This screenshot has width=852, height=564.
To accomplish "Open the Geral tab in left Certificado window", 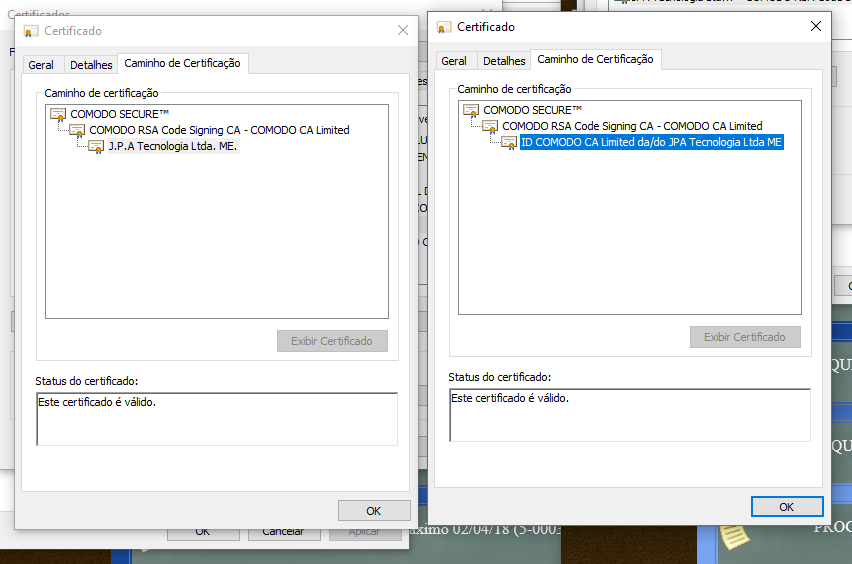I will (41, 65).
